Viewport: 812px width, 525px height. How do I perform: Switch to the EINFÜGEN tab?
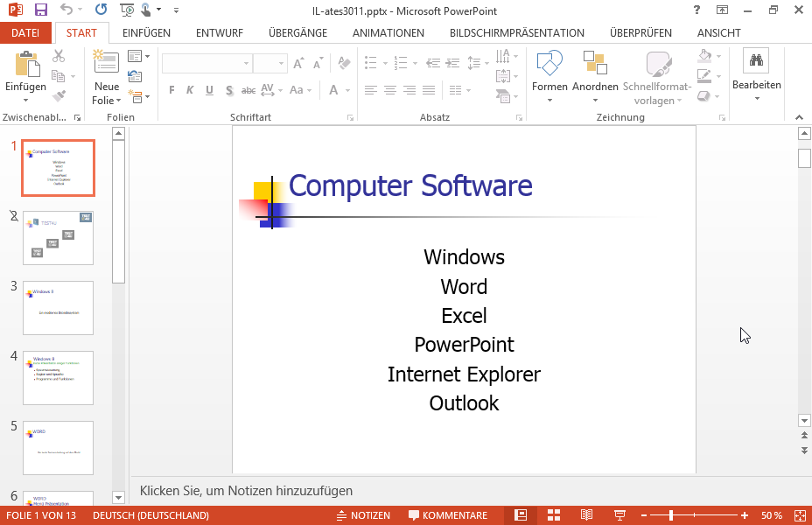pos(146,32)
